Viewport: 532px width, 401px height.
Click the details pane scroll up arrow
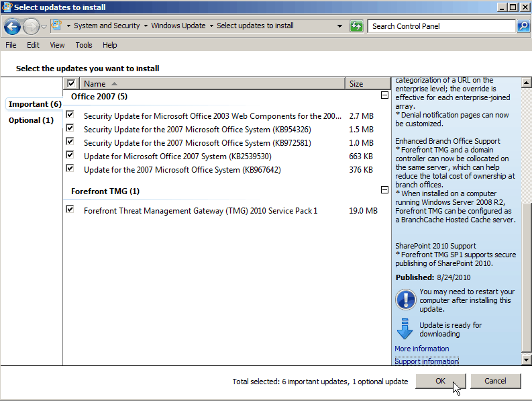tap(526, 83)
